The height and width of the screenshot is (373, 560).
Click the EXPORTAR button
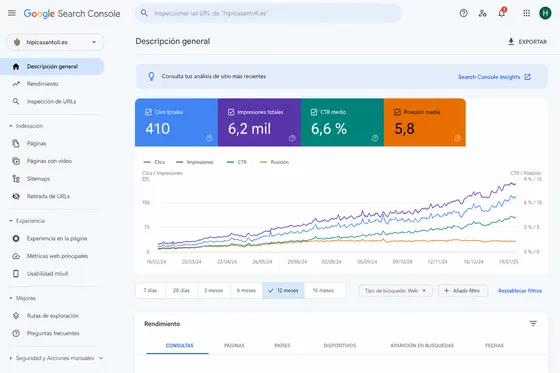coord(528,42)
